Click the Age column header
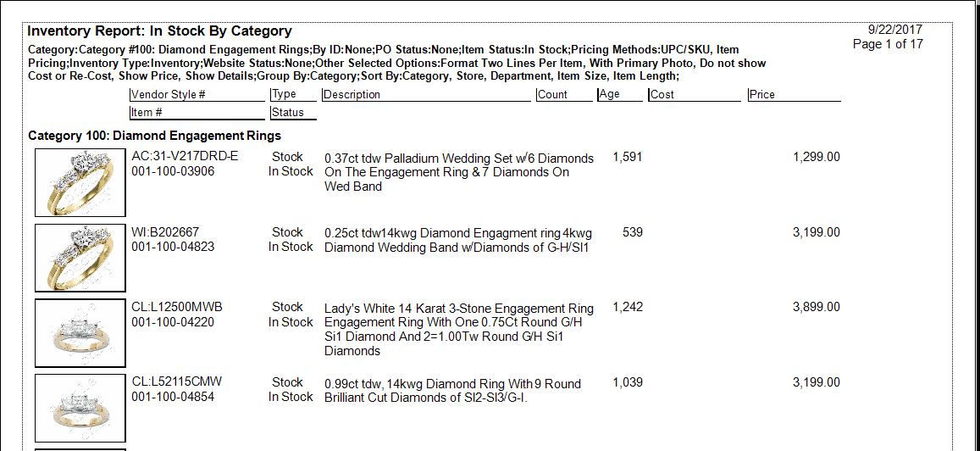 tap(609, 95)
